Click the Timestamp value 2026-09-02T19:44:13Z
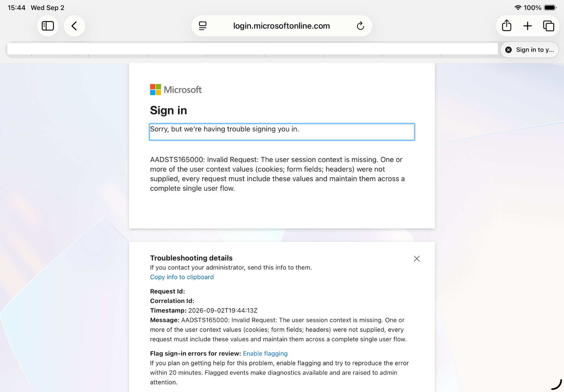 click(223, 311)
